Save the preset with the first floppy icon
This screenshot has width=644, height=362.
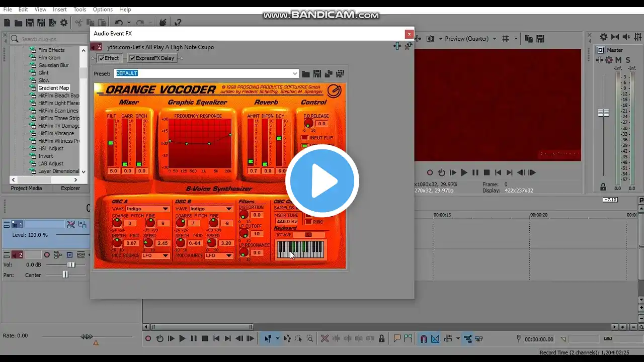point(317,73)
